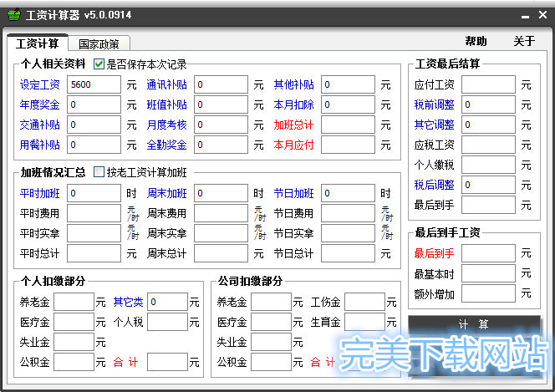Image resolution: width=555 pixels, height=392 pixels.
Task: Click the 应税工资 output field
Action: pyautogui.click(x=488, y=145)
